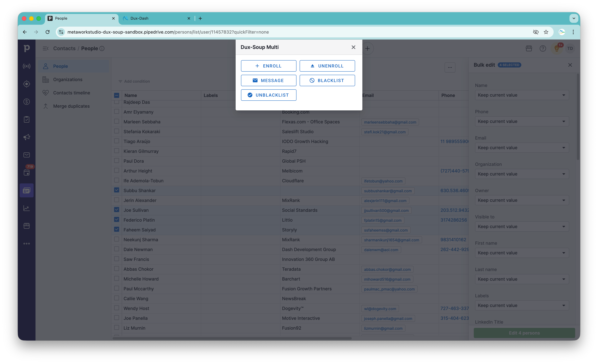Close the Dux-Soup Multi dialog
This screenshot has height=364, width=598.
(353, 47)
